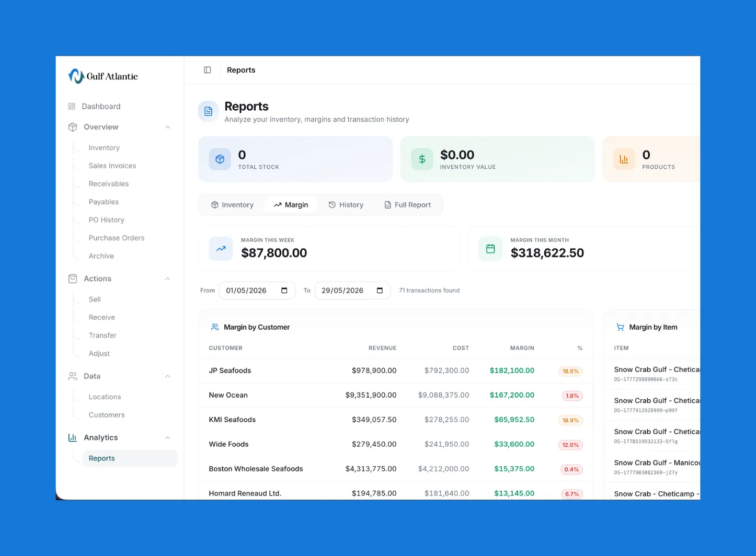Open the Sell action

(x=95, y=299)
